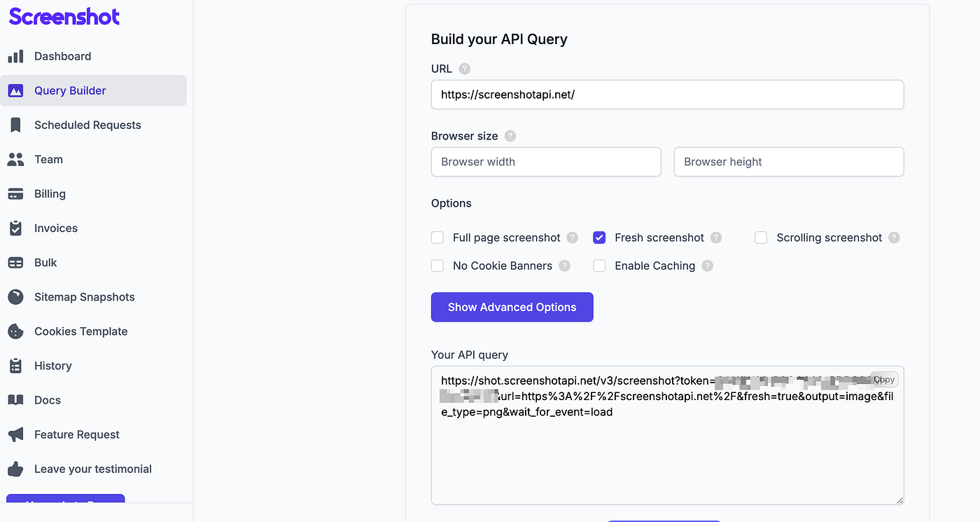Click the Cookies Template cookie icon
The width and height of the screenshot is (980, 522).
(15, 331)
